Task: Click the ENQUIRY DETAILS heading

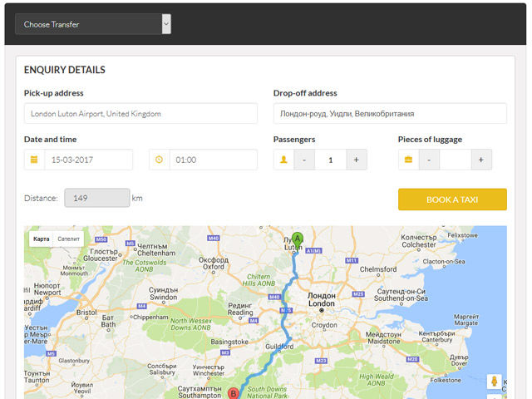Action: pos(65,70)
